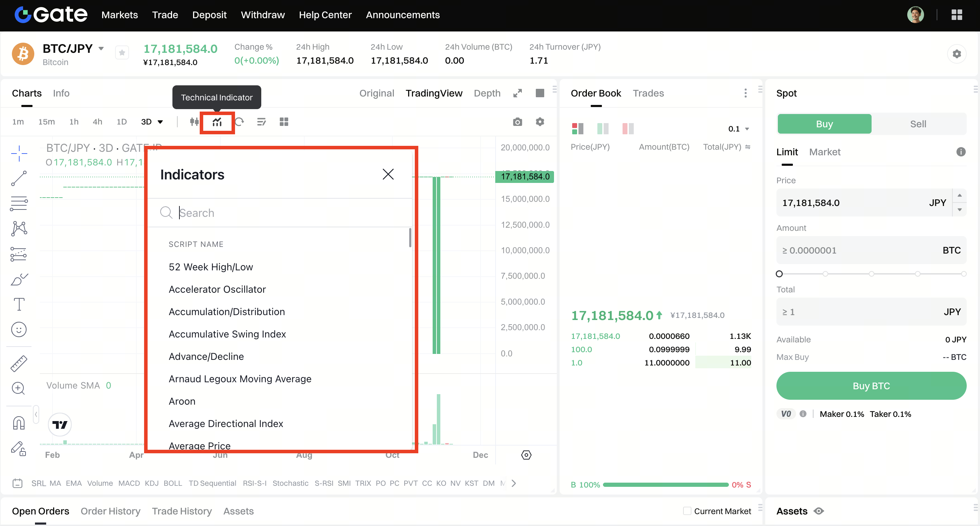980x526 pixels.
Task: Click the candlestick chart style icon
Action: (x=194, y=122)
